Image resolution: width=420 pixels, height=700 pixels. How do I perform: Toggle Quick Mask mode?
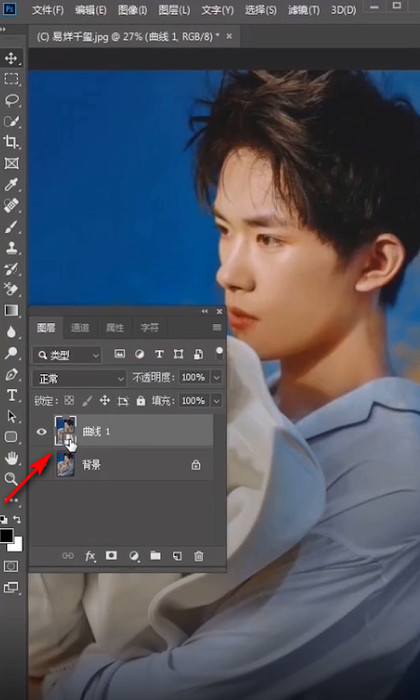tap(11, 567)
